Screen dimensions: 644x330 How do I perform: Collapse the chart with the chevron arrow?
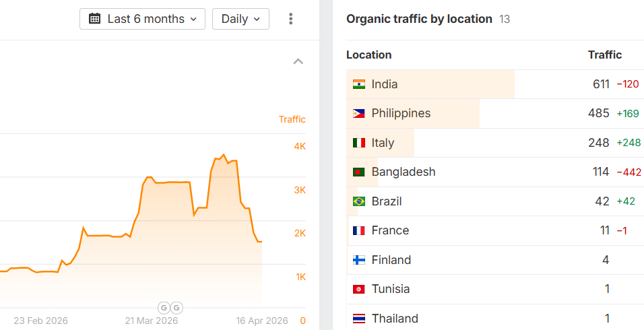coord(298,62)
